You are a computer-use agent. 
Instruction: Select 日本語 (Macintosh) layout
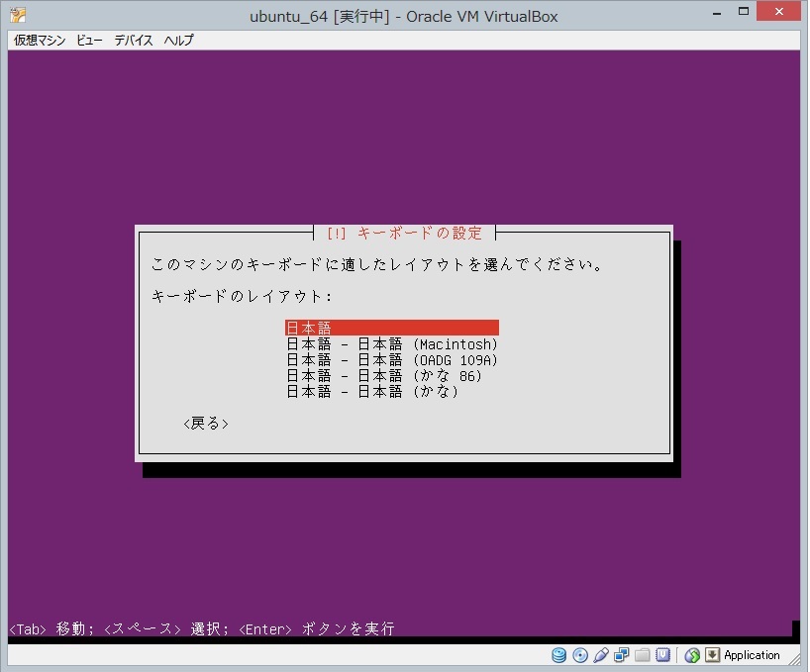click(391, 344)
